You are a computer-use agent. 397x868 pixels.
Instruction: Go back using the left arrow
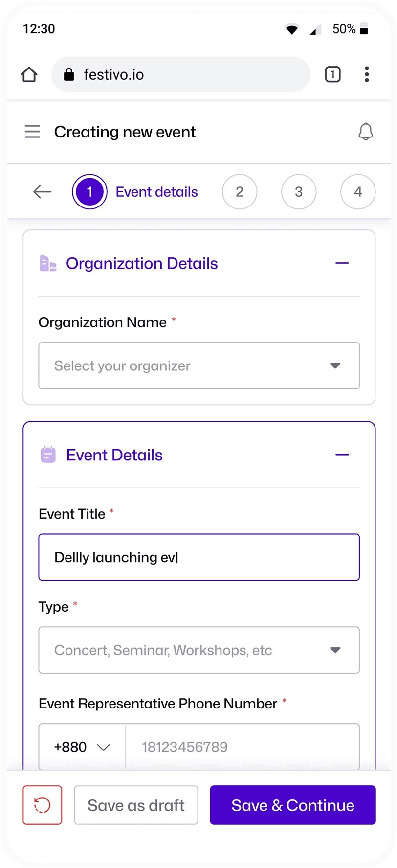(x=43, y=192)
